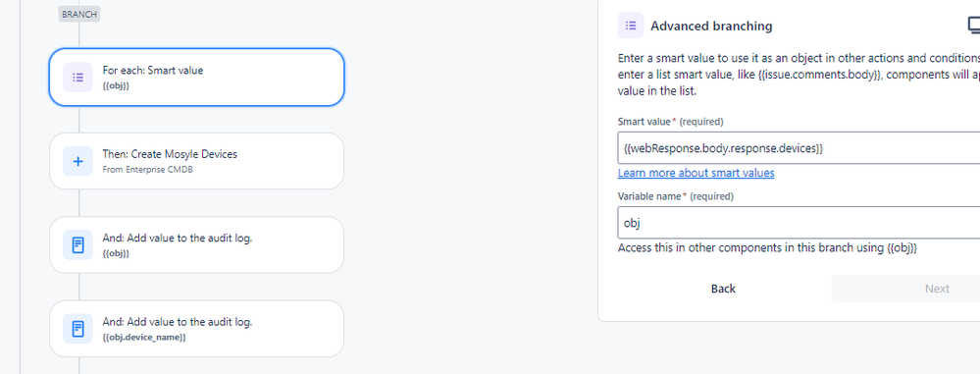Click the plus icon for Create Mosyle Devices

78,161
